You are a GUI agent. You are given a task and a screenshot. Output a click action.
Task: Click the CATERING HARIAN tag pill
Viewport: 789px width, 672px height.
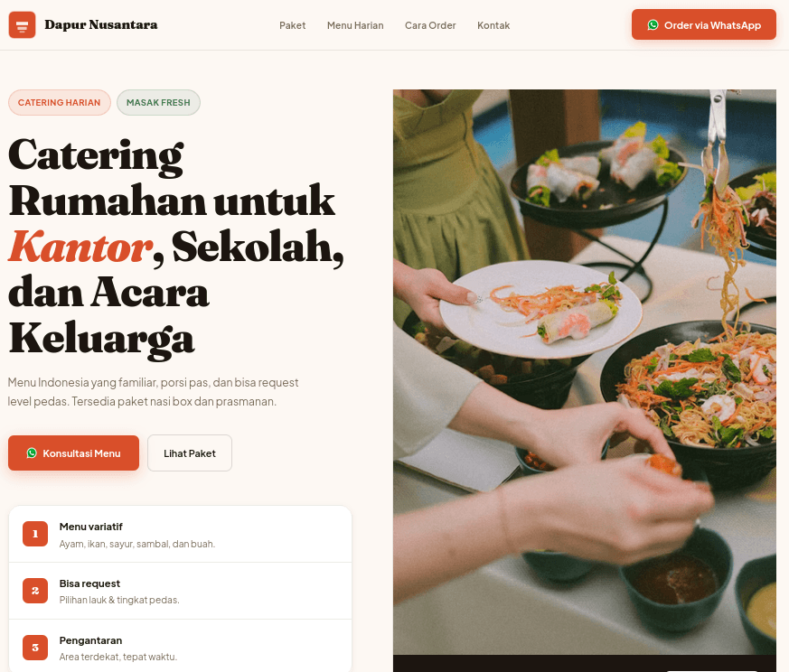point(60,103)
